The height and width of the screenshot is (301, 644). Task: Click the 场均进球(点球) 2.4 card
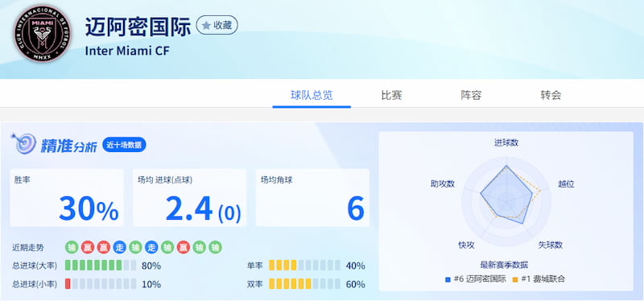coord(189,197)
